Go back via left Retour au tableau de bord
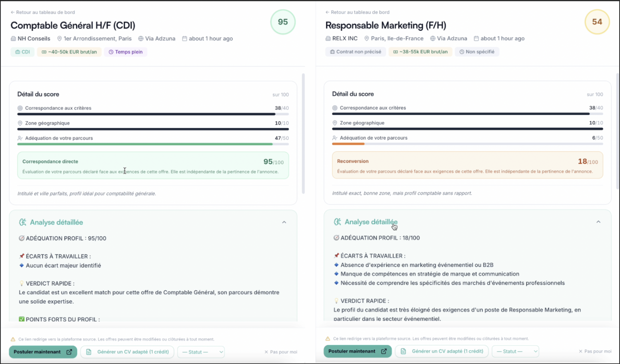Screen dimensions: 620x364 43,12
